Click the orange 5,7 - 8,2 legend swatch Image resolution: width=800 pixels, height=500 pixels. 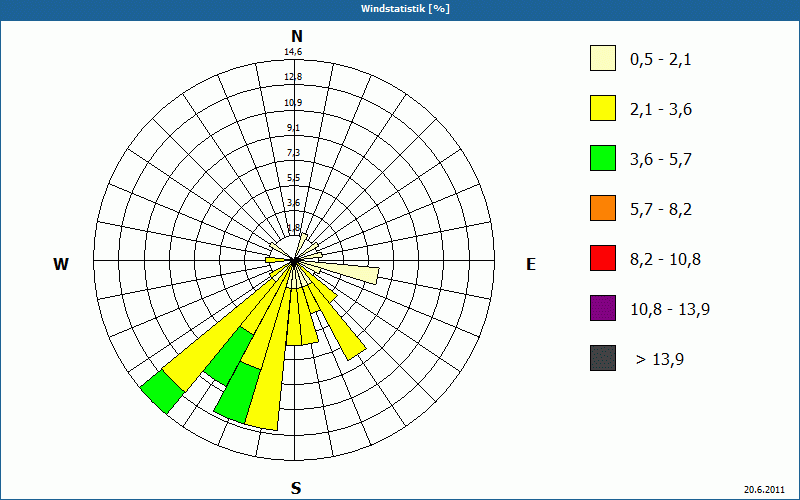click(x=603, y=208)
